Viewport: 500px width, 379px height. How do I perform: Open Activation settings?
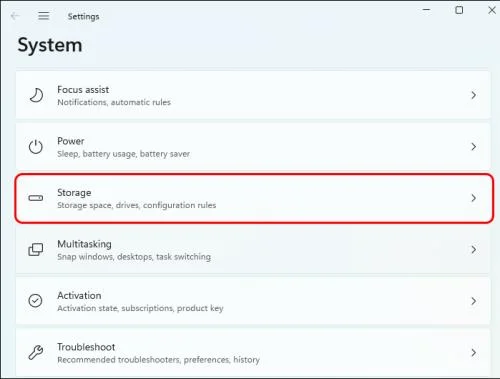(253, 301)
